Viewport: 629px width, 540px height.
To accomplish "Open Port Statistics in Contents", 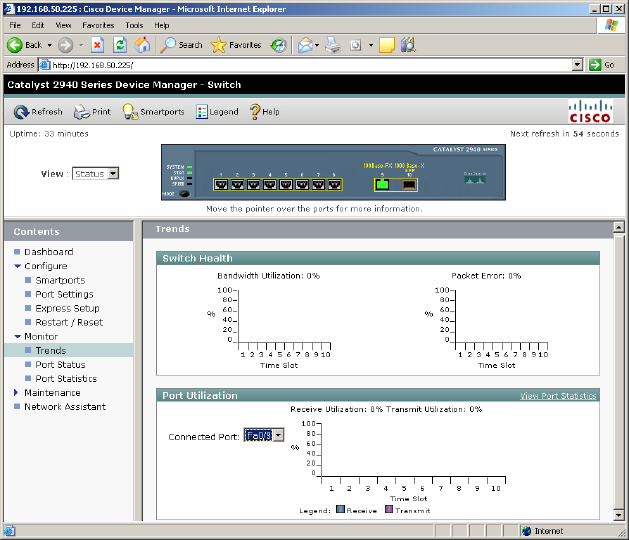I will click(66, 378).
